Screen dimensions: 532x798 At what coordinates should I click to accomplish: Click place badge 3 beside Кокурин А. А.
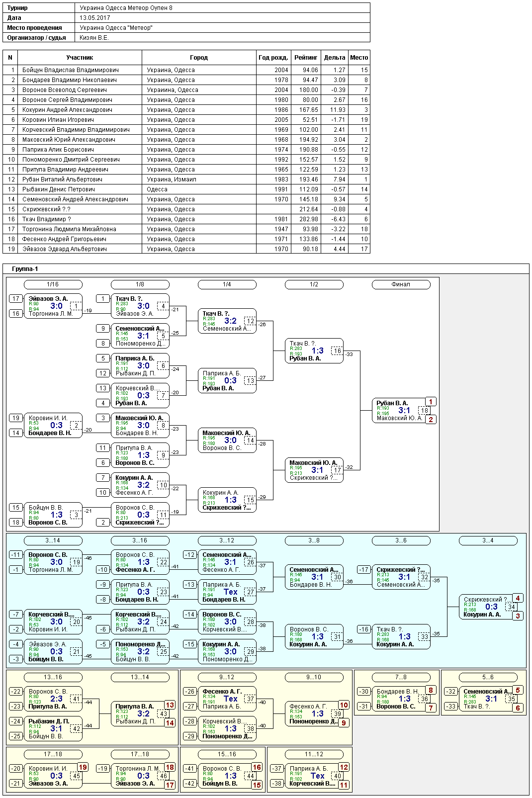pyautogui.click(x=518, y=616)
